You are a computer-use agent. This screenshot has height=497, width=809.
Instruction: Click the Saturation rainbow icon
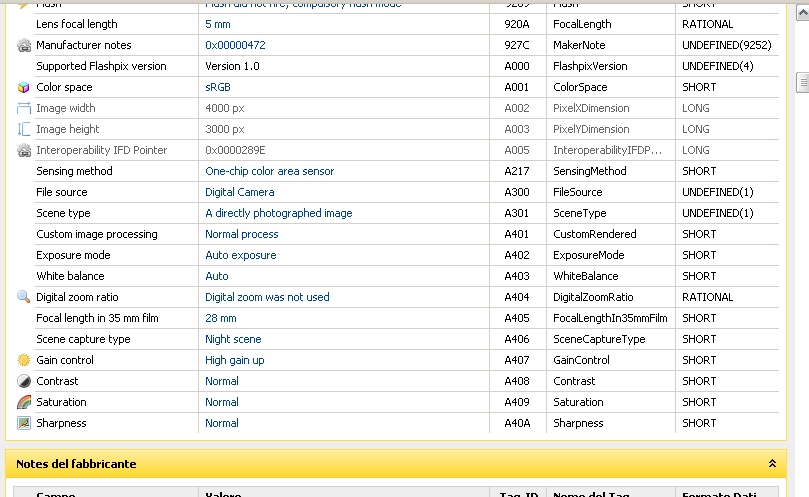tap(24, 402)
